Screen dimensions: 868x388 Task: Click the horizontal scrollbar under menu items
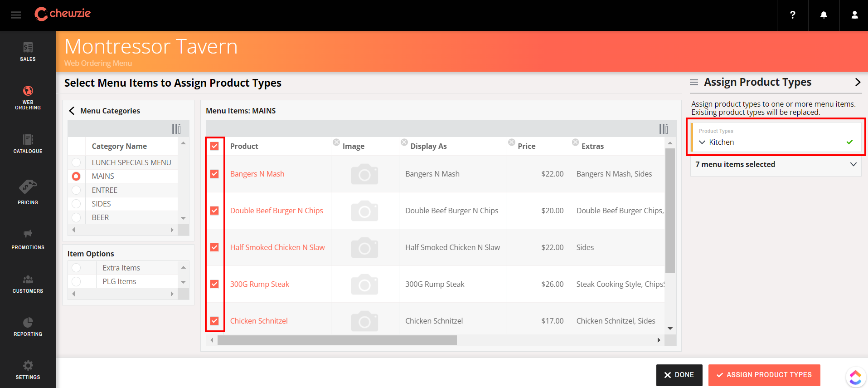coord(337,340)
